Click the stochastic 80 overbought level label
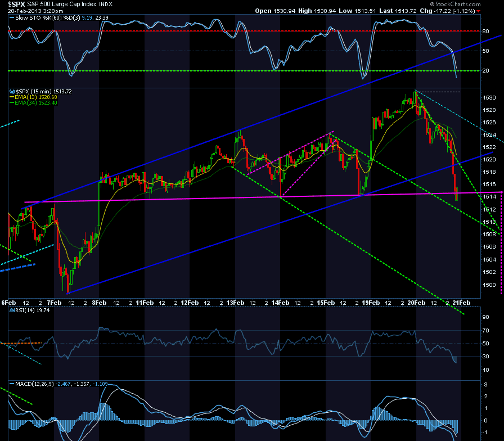The image size is (504, 441). tap(485, 31)
